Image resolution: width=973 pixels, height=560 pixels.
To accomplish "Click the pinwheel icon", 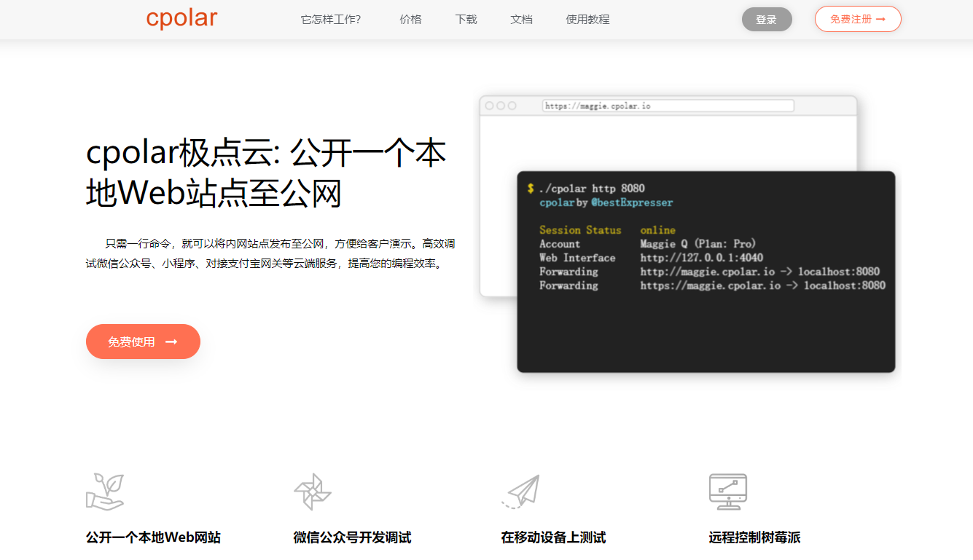I will pos(312,492).
